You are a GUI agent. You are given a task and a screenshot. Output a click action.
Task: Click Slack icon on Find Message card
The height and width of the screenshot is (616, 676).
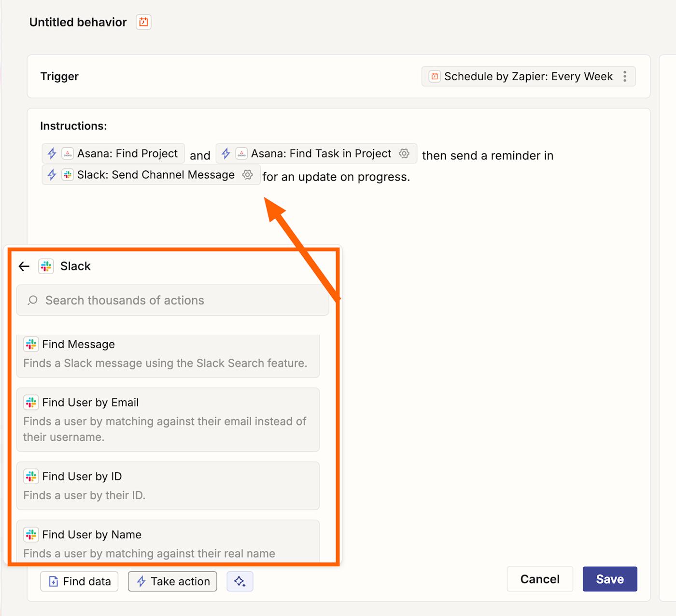31,344
